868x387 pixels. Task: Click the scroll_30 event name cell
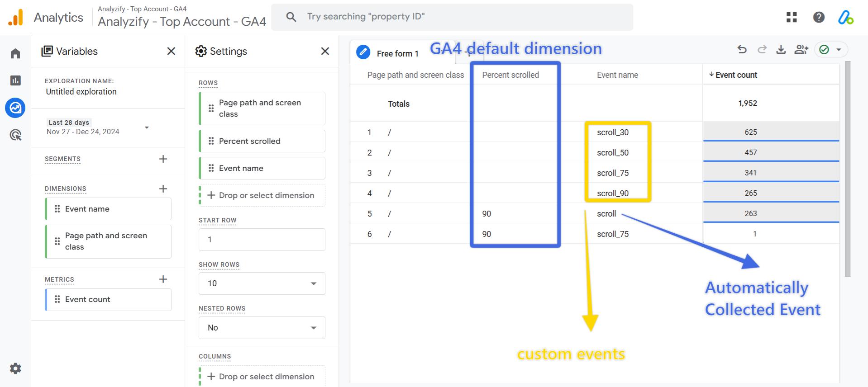pos(613,132)
